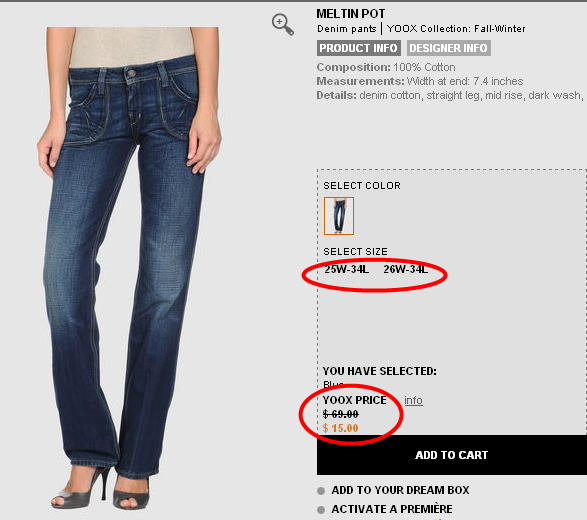The height and width of the screenshot is (520, 587).
Task: Add item to your Dream Box
Action: click(x=400, y=490)
